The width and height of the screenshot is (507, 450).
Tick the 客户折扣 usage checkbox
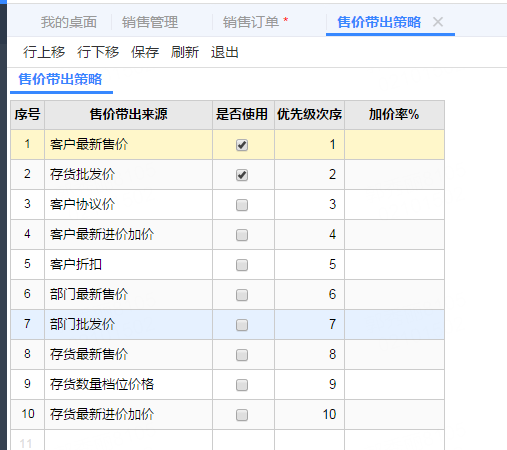242,265
